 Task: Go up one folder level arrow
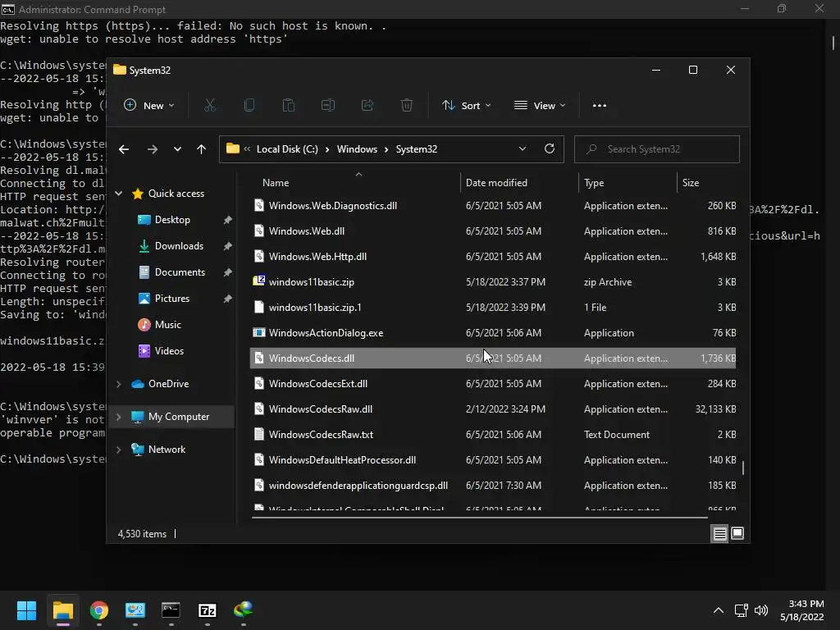click(201, 149)
